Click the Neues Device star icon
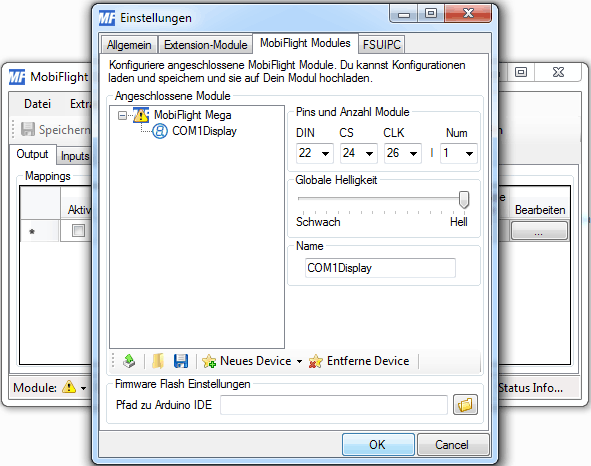This screenshot has height=466, width=591. 209,361
